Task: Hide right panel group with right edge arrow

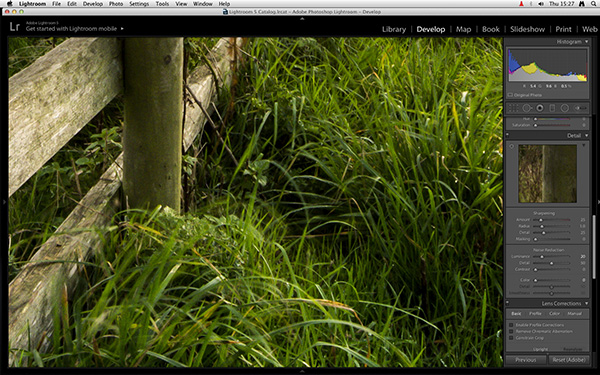Action: 597,202
